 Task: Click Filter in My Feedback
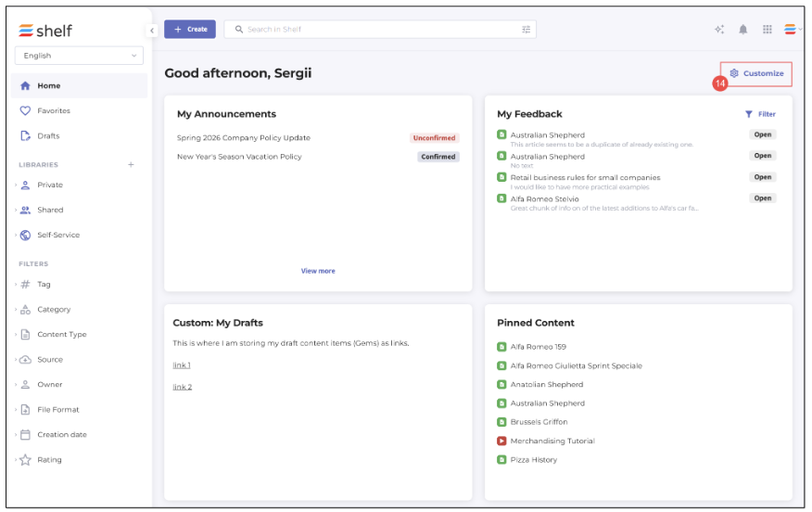pyautogui.click(x=760, y=114)
